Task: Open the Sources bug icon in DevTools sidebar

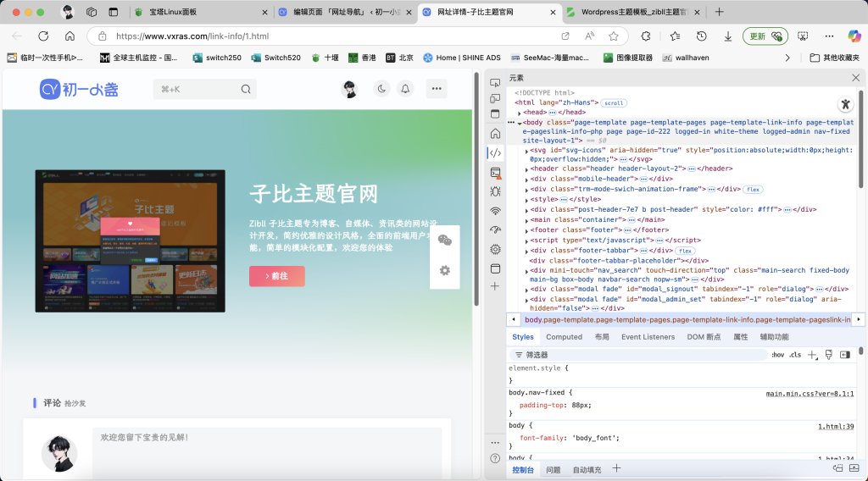Action: pyautogui.click(x=496, y=191)
